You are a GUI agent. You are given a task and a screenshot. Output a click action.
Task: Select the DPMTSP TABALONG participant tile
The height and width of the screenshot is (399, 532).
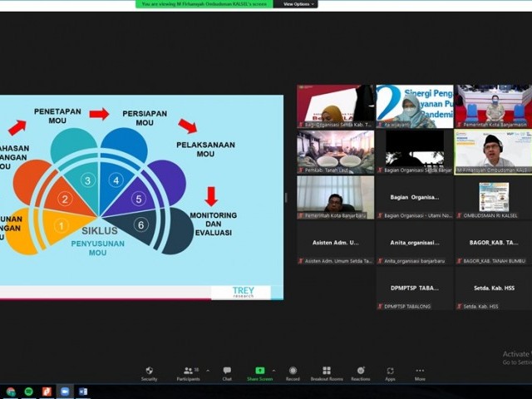414,288
